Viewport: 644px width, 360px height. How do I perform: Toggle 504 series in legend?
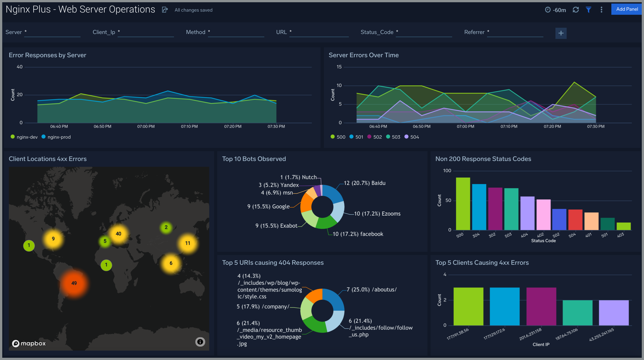tap(414, 137)
